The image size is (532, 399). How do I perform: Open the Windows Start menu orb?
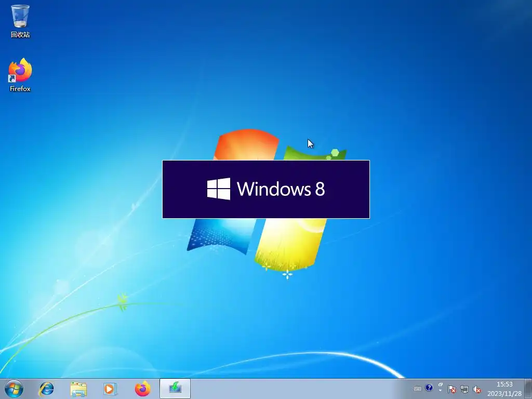click(x=14, y=389)
